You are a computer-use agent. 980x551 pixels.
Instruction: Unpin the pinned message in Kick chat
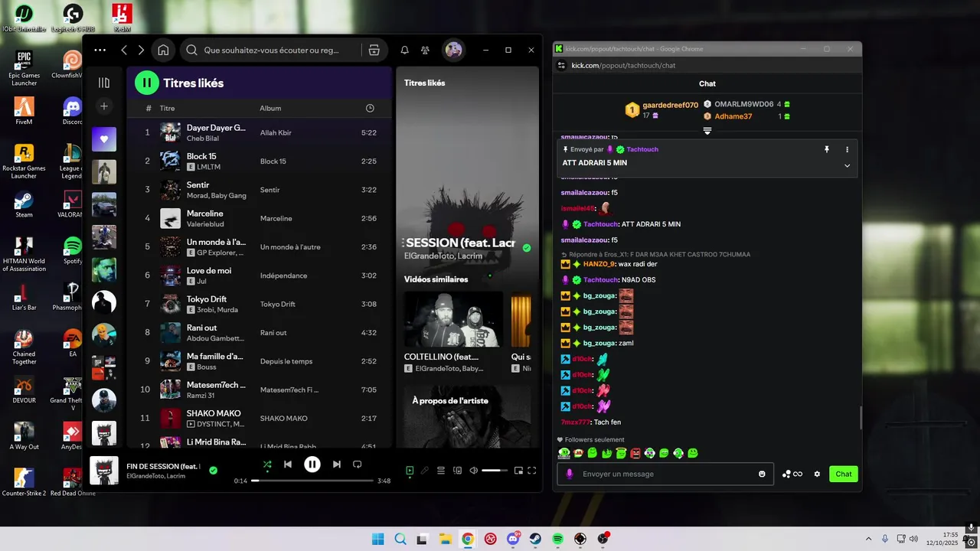[827, 149]
